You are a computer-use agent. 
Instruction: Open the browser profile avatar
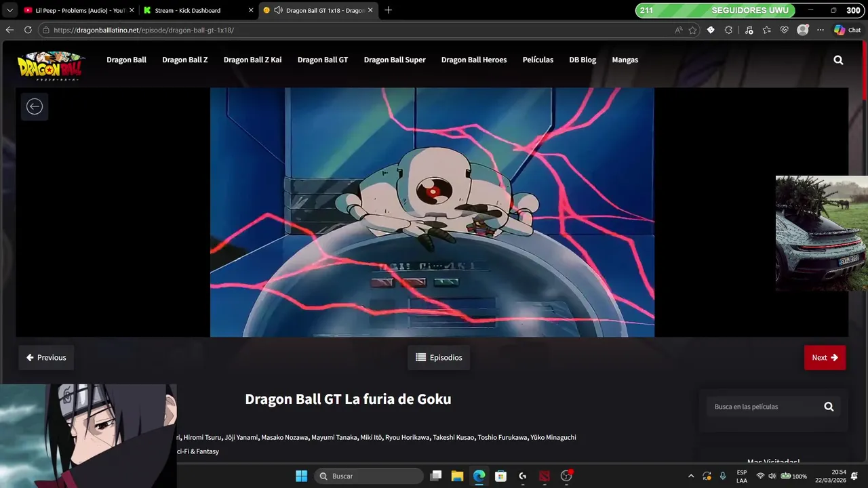point(803,30)
